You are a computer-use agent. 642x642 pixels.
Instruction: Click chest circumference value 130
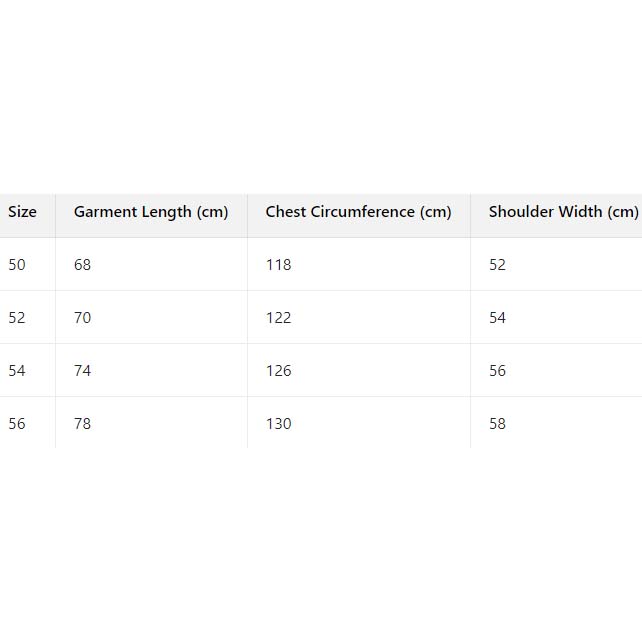pos(278,424)
